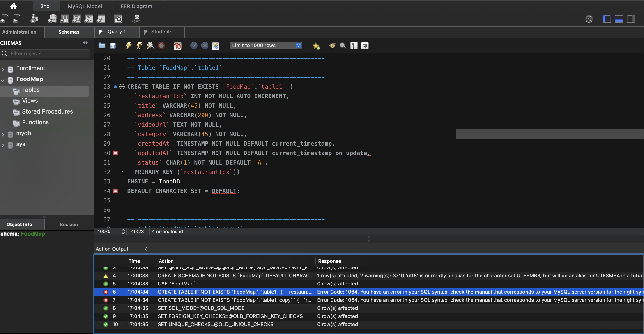Search table data icon

click(118, 19)
